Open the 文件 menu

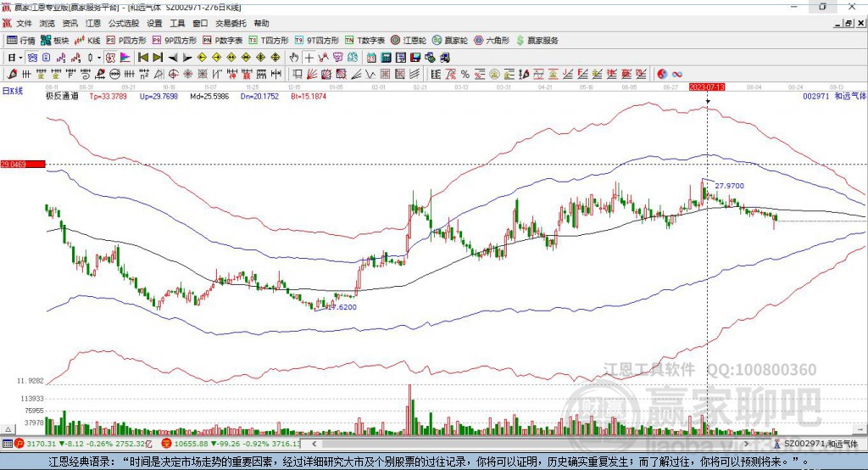(24, 23)
